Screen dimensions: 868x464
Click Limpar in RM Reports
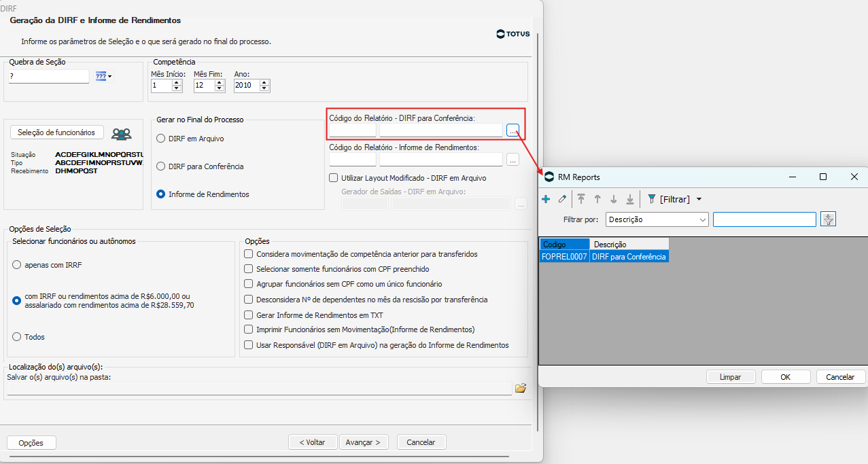729,376
